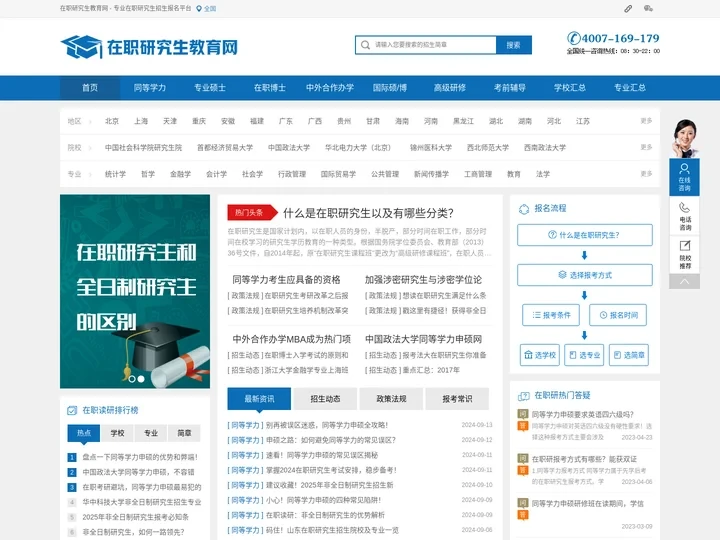Open 院校推荐 from the floating sidebar

click(x=684, y=255)
